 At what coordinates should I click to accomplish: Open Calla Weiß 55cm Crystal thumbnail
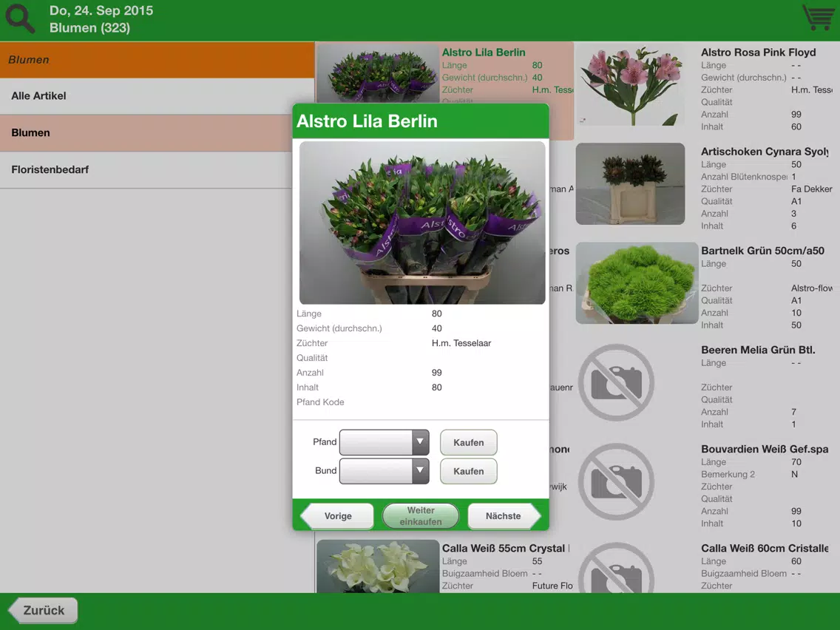tap(378, 566)
